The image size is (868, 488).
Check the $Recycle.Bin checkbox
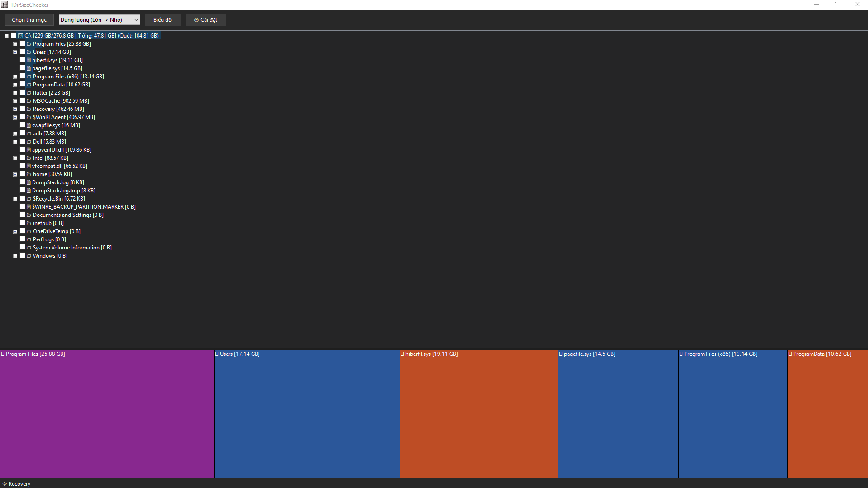click(x=22, y=198)
